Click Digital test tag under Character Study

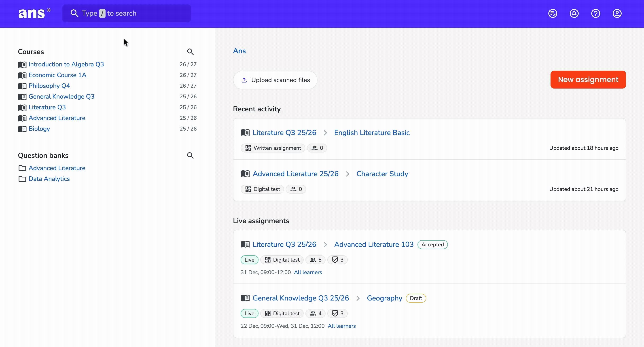tap(262, 189)
